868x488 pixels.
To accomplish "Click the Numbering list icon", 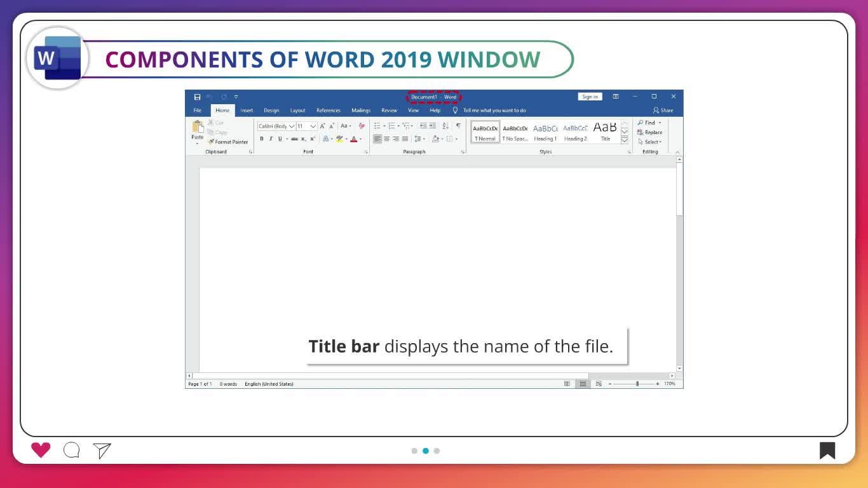I will coord(392,126).
